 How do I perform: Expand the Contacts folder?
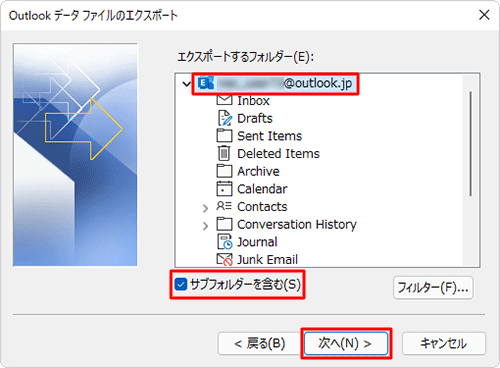point(205,208)
